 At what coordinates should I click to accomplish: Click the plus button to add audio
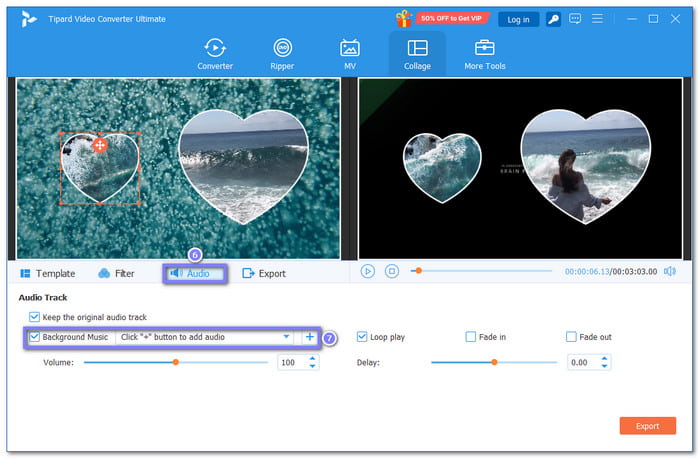(309, 337)
